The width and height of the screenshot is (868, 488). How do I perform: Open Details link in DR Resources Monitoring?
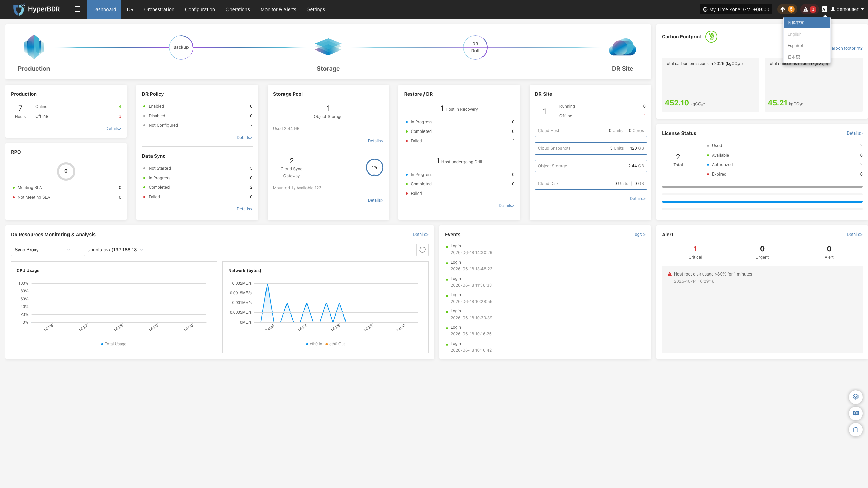420,235
